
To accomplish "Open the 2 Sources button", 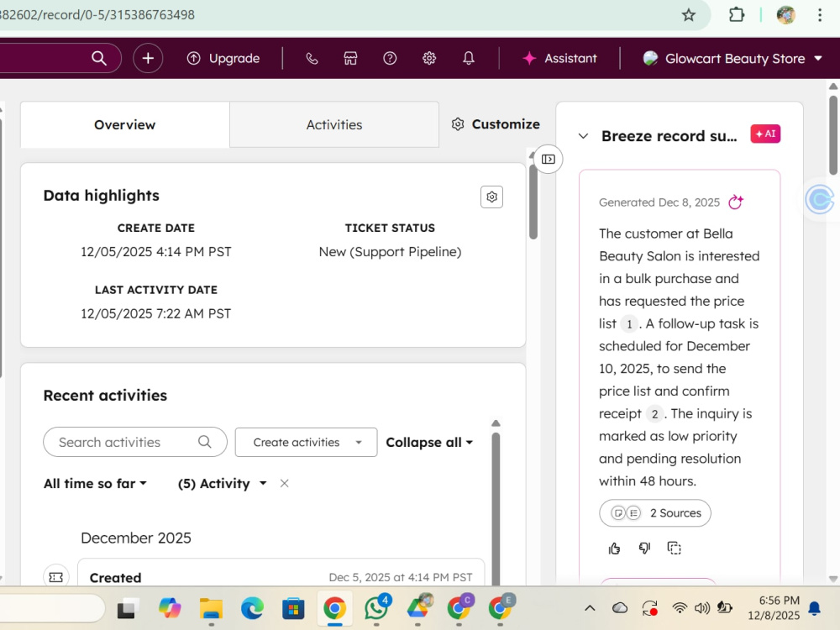I will [x=655, y=513].
